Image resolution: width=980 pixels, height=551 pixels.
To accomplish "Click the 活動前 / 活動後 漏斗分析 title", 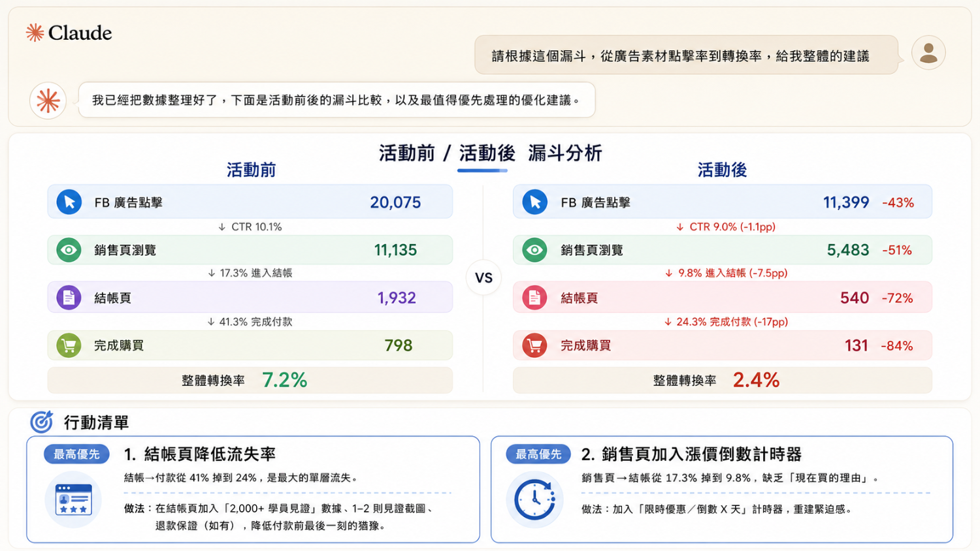I will click(x=490, y=153).
